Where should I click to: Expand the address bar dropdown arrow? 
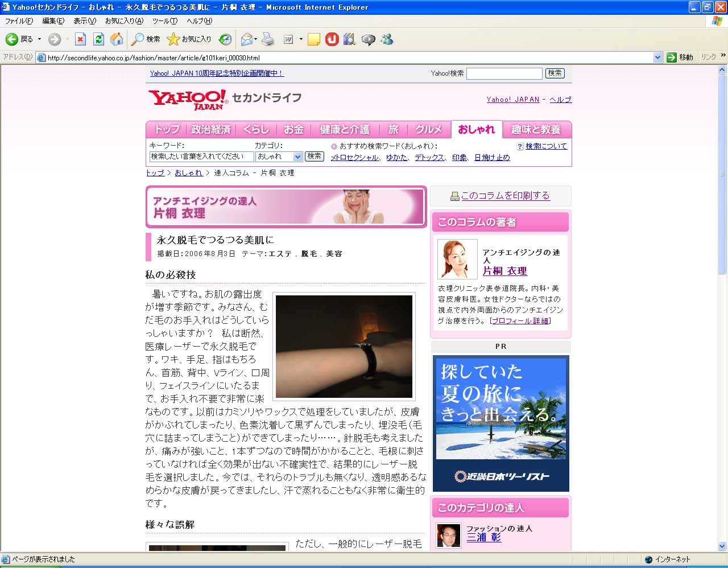tap(657, 57)
